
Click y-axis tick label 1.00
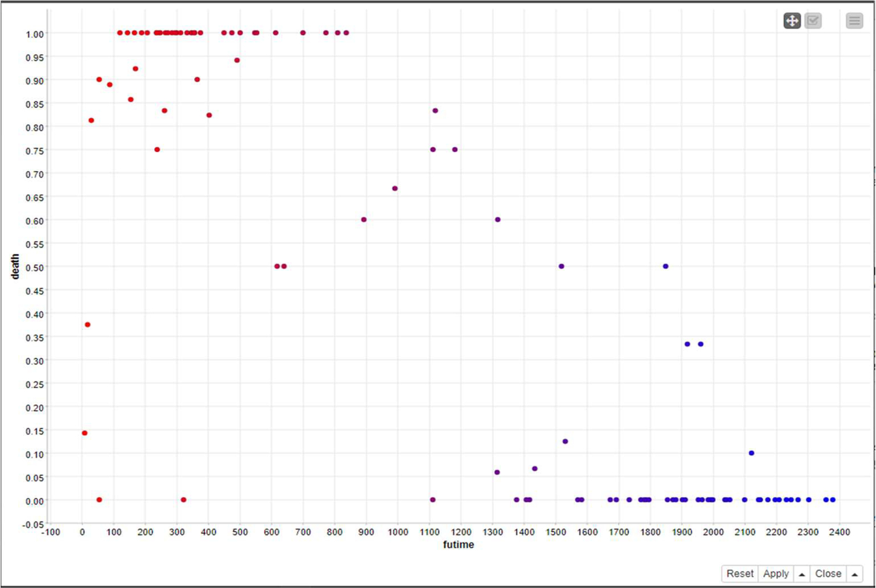[x=35, y=34]
